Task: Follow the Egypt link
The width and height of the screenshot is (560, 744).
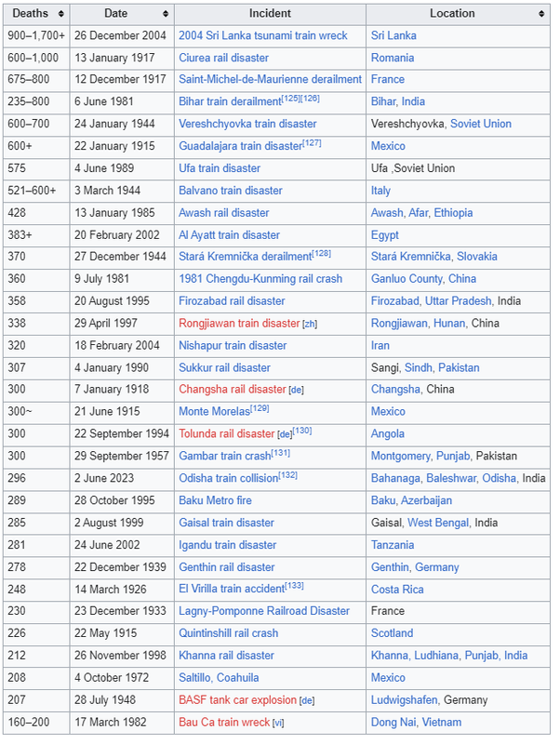Action: 385,235
